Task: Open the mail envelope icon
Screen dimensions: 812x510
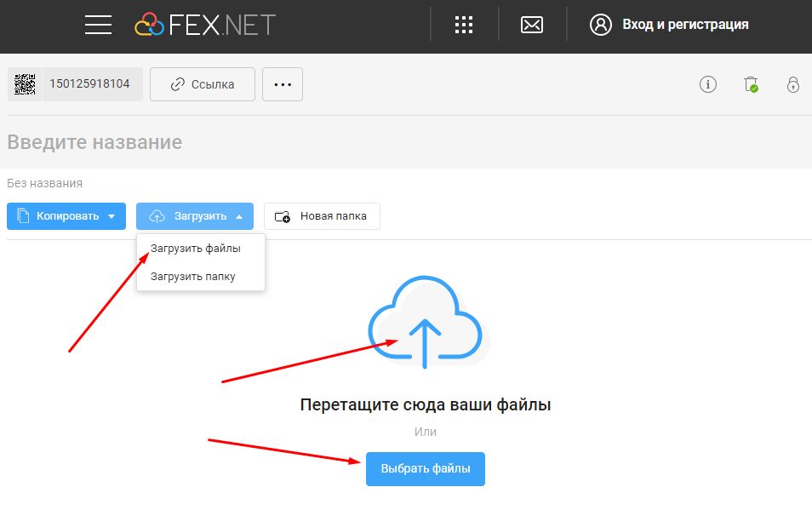Action: [532, 25]
